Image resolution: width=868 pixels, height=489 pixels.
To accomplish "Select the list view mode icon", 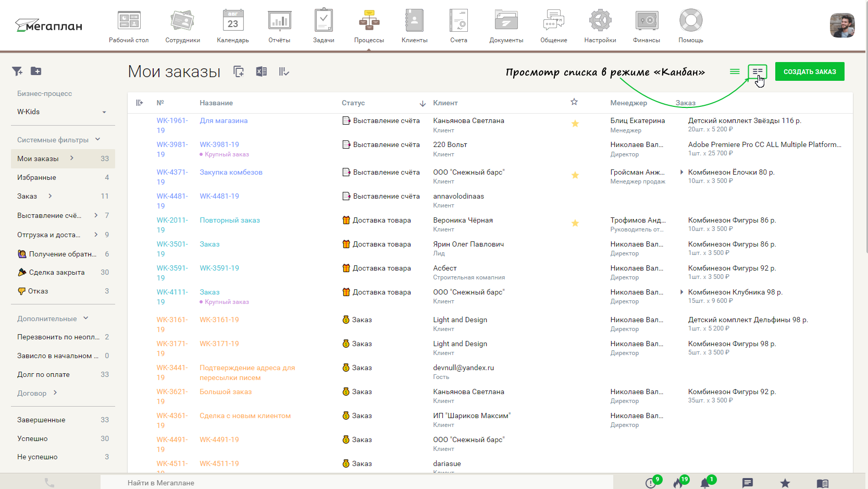I will tap(735, 71).
